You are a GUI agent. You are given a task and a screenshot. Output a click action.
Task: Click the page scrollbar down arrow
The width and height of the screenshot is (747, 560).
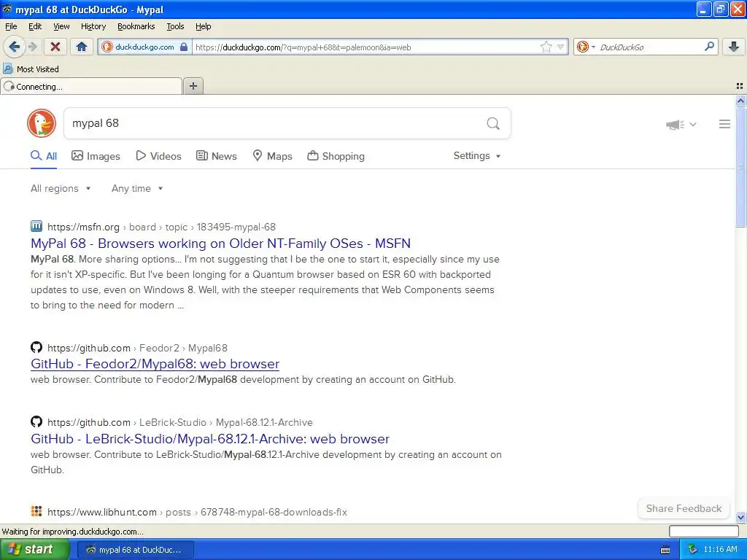click(x=740, y=517)
